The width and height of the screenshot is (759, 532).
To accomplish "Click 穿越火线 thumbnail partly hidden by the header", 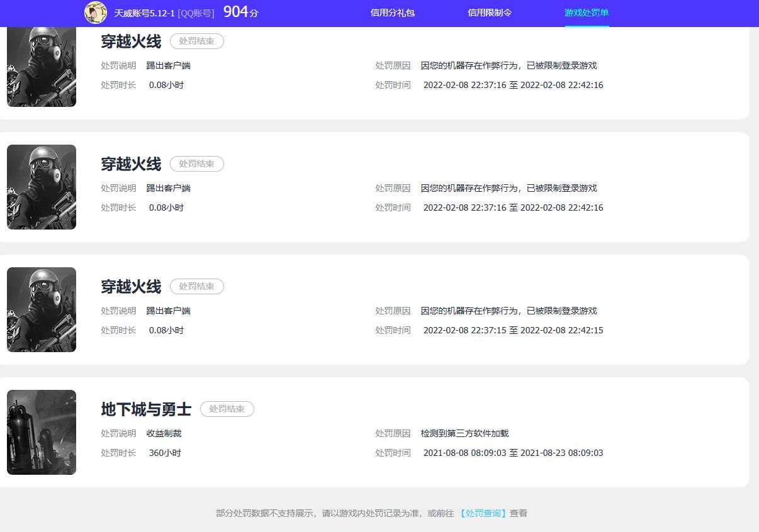I will pos(42,67).
